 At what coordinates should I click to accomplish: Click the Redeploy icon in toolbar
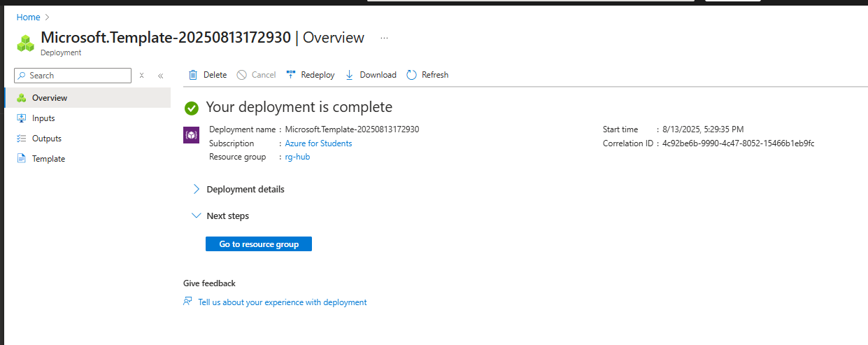pos(291,75)
